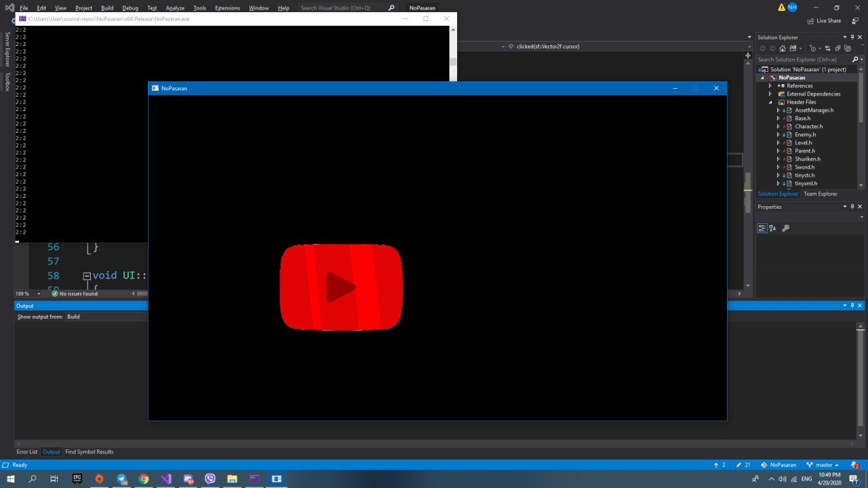Expand the Enemy.h item arrow
Image resolution: width=868 pixels, height=488 pixels.
778,135
